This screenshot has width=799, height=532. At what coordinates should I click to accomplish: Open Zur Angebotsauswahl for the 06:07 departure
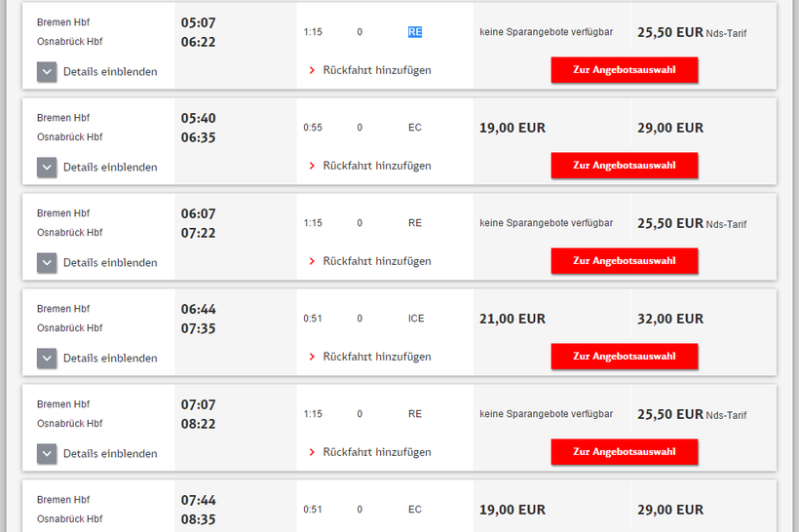click(624, 261)
